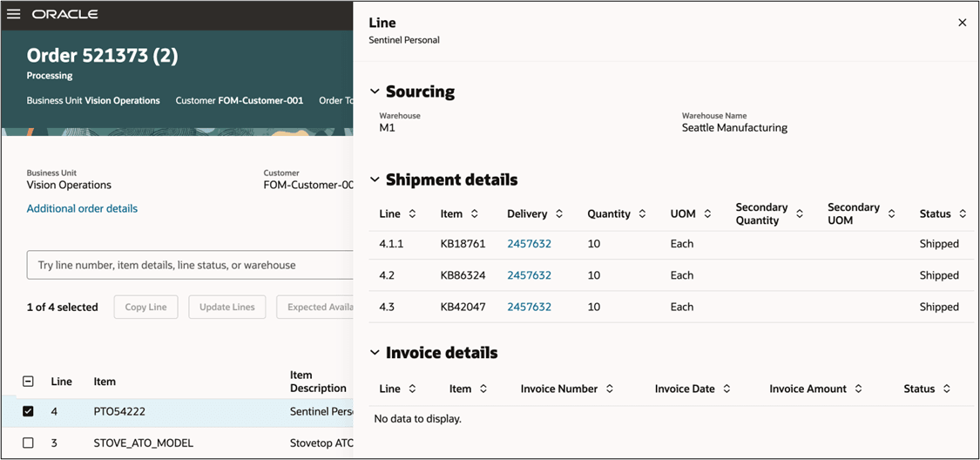Sort shipment details by Item column
Viewport: 980px width, 460px height.
(475, 214)
